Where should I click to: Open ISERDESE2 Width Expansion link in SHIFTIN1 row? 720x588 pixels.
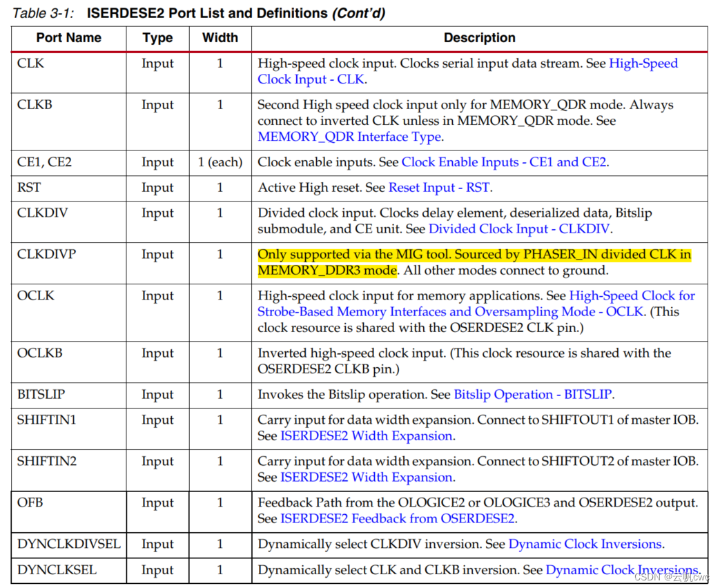[x=367, y=435]
